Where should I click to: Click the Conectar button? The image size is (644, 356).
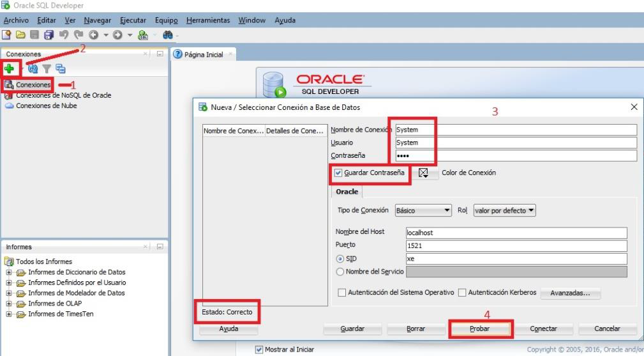click(543, 329)
